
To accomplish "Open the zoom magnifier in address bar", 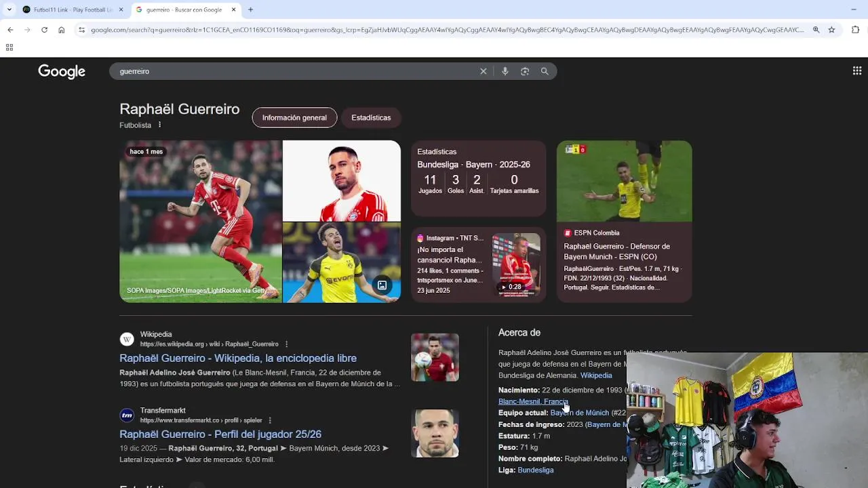I will pos(816,30).
